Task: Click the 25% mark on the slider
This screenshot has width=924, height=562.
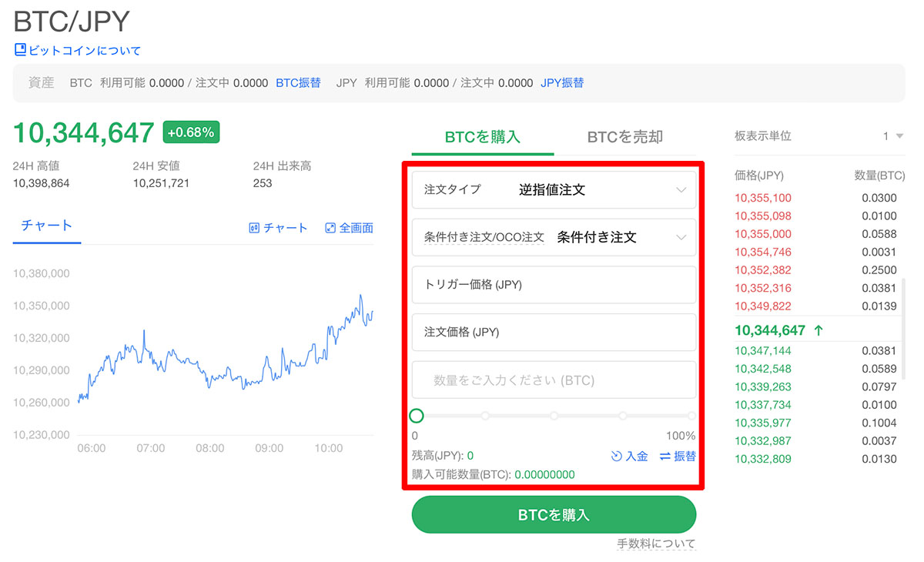Action: pyautogui.click(x=485, y=416)
